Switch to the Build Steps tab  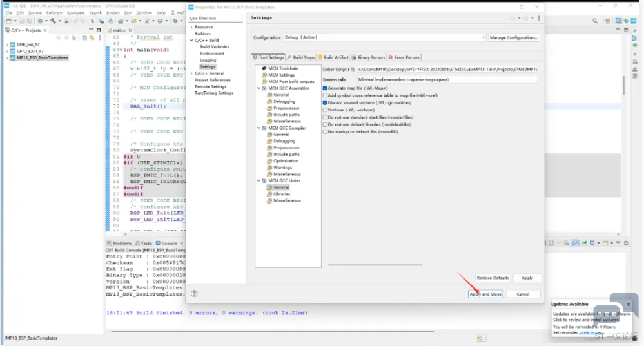pos(300,57)
